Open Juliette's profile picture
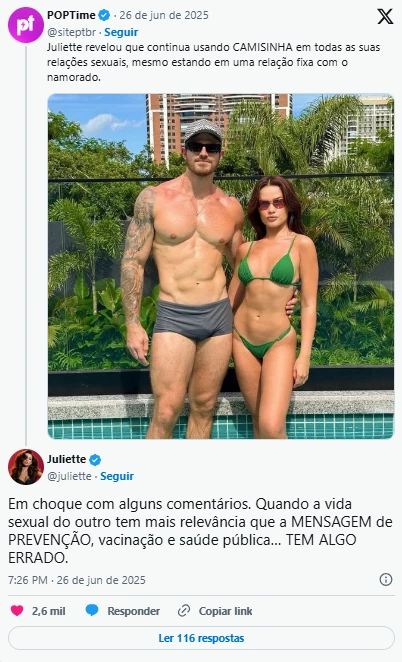 pos(26,467)
